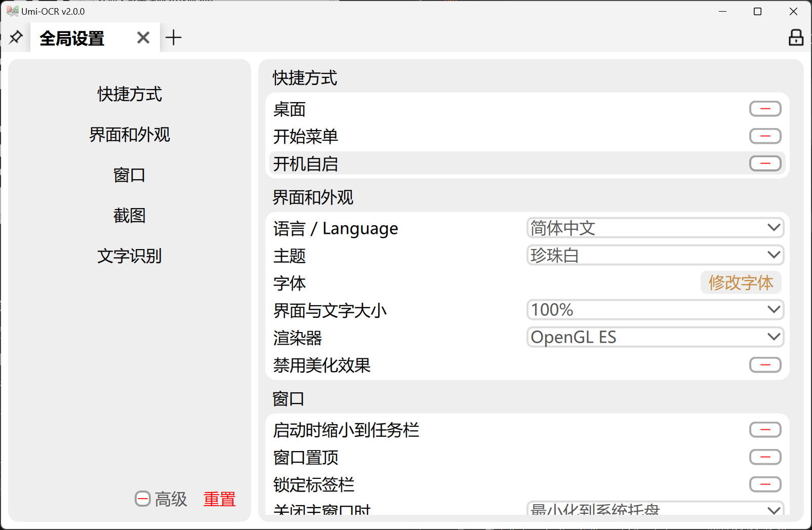Add a new tab with plus icon
The image size is (812, 530).
point(173,38)
